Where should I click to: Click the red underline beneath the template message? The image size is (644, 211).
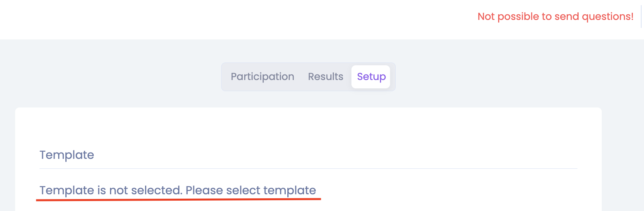click(x=179, y=199)
